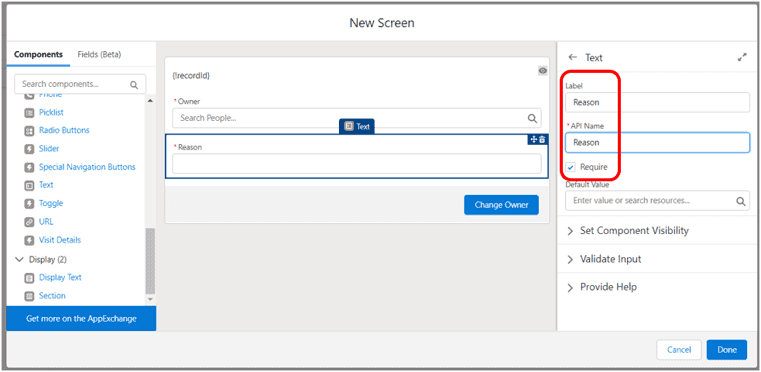Click the Display Text component icon
Viewport: 761px width, 372px height.
[29, 278]
